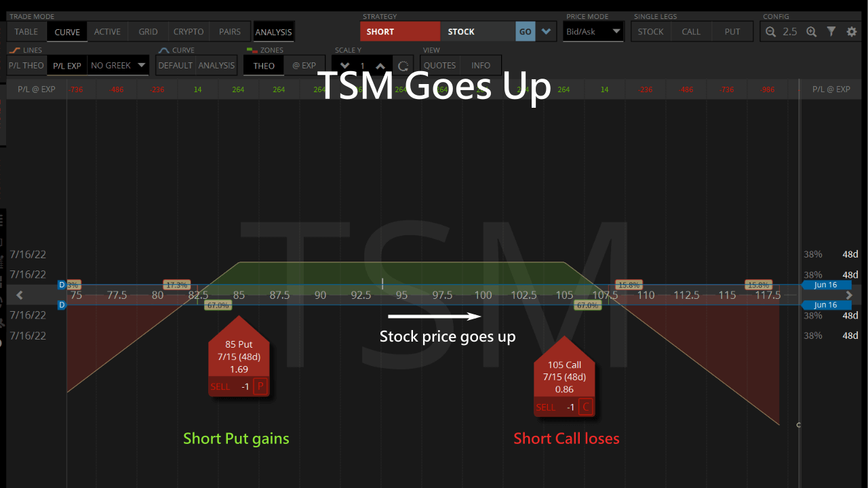
Task: Select the ANALYSIS curve option
Action: [216, 66]
